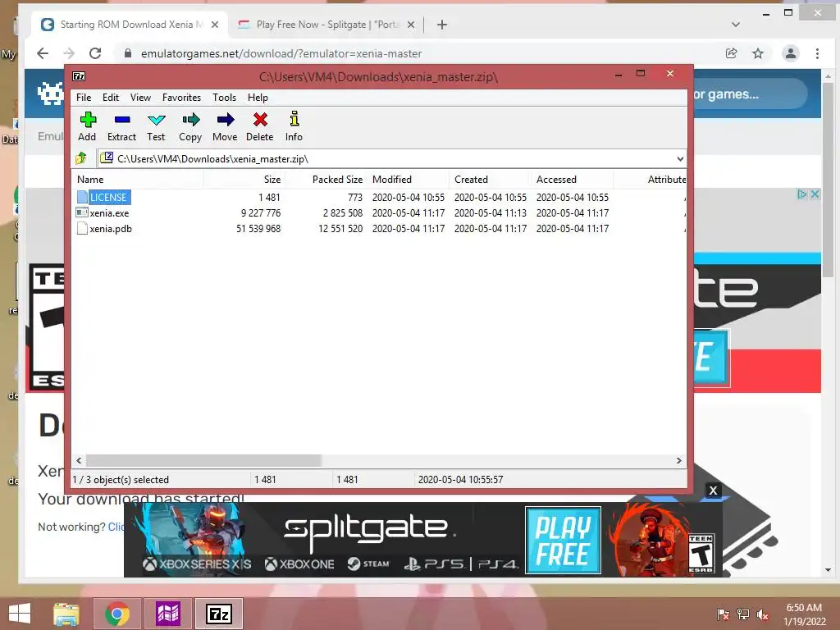Open the Tools menu
This screenshot has width=840, height=630.
point(224,98)
